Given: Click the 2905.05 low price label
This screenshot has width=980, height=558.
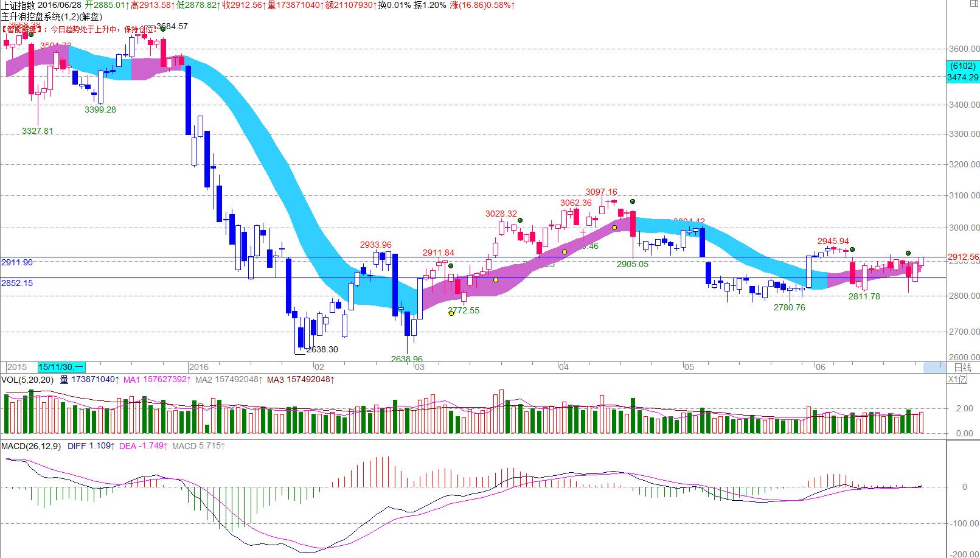Looking at the screenshot, I should coord(633,264).
